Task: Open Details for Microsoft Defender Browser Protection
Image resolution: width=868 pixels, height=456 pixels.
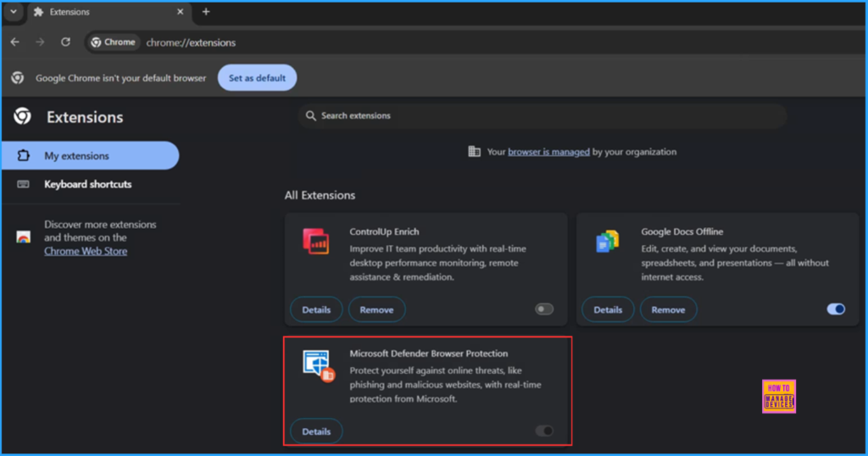Action: pyautogui.click(x=316, y=431)
